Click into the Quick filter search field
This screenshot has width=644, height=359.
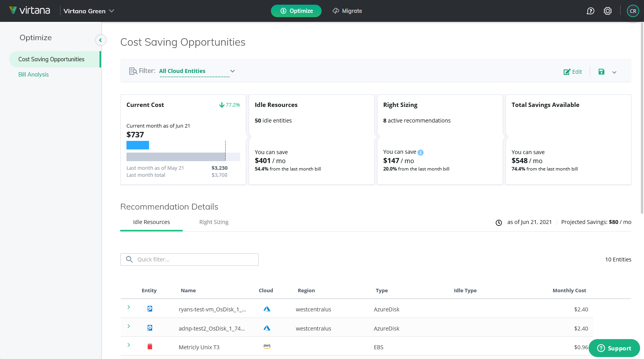(189, 259)
